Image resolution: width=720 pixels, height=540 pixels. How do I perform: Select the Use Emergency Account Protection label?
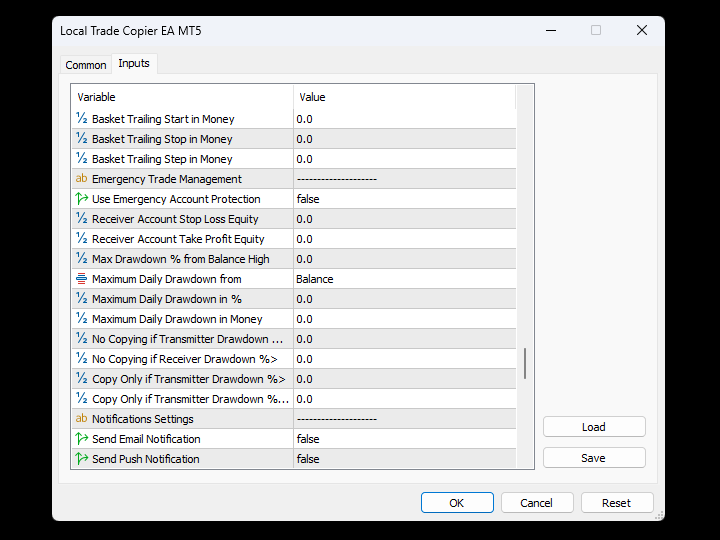tap(176, 199)
